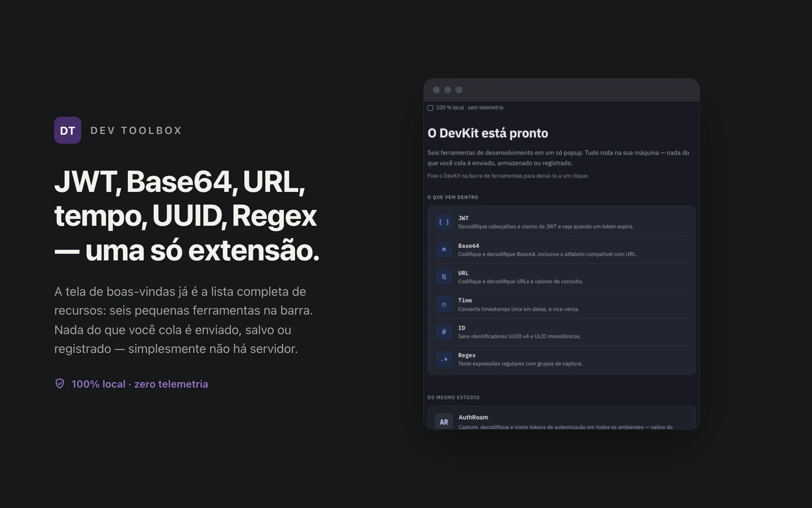Select the Regex dot-star icon
The width and height of the screenshot is (812, 508).
coord(444,359)
